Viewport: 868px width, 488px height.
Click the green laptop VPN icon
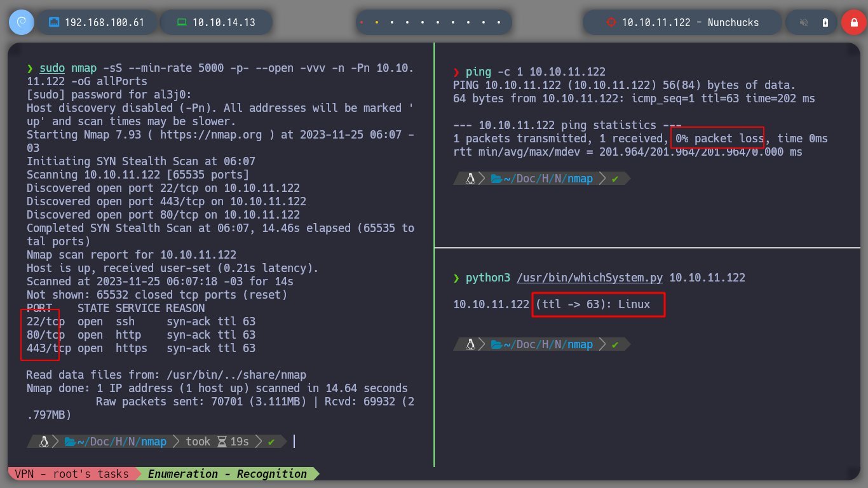point(182,22)
